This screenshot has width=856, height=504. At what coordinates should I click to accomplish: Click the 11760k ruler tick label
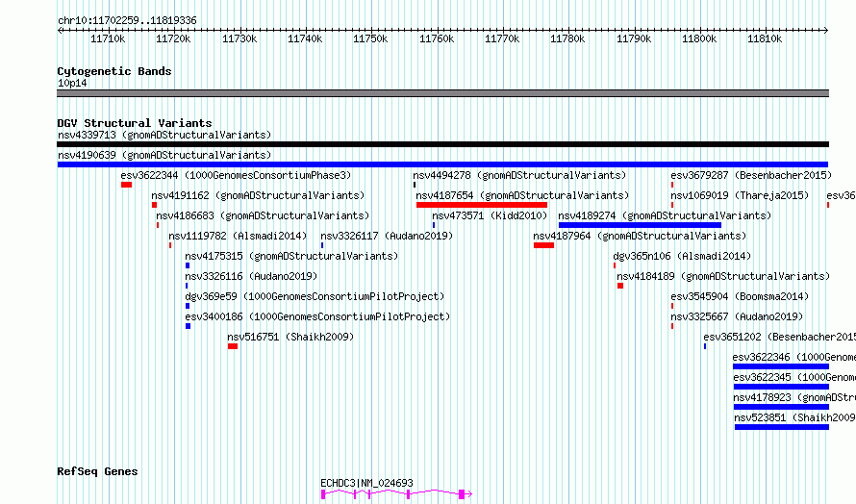coord(437,38)
